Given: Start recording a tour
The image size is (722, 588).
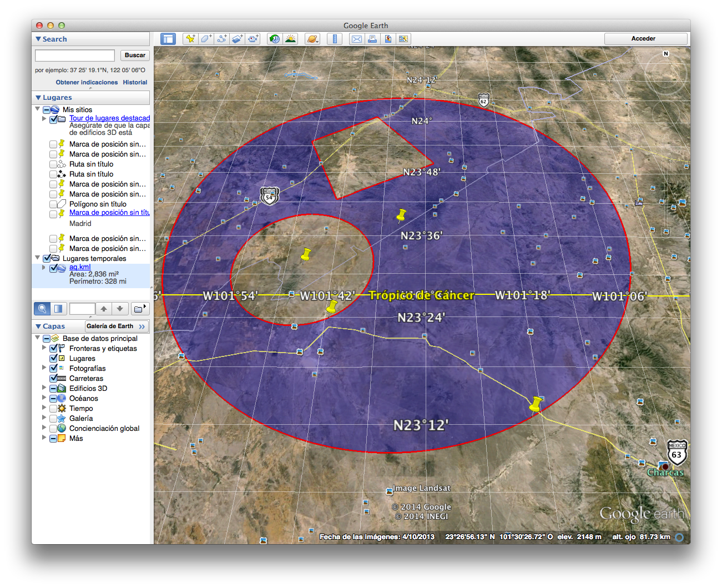Looking at the screenshot, I should click(253, 38).
